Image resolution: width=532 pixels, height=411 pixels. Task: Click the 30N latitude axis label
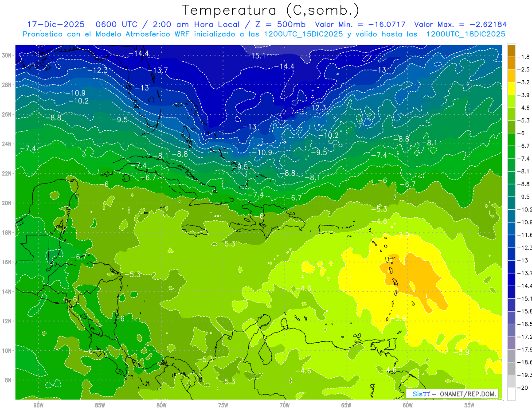pos(8,55)
